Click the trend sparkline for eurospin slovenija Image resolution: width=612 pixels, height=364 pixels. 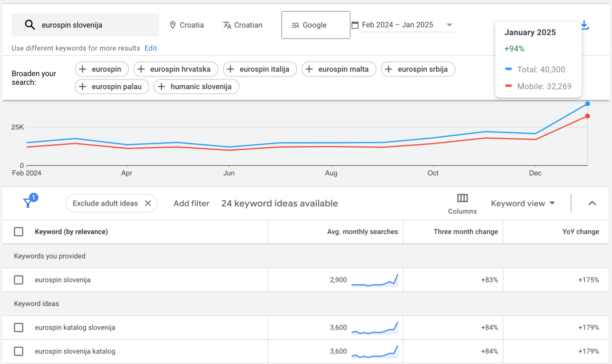point(375,280)
